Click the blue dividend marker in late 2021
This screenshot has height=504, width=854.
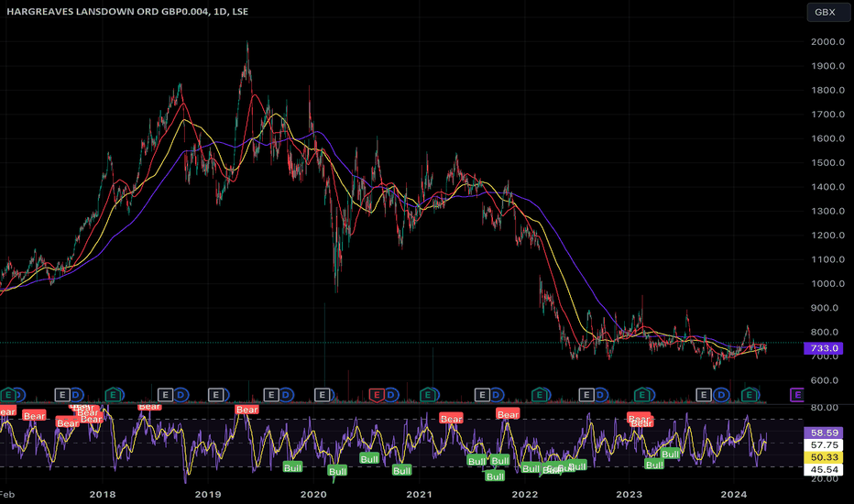coord(497,394)
